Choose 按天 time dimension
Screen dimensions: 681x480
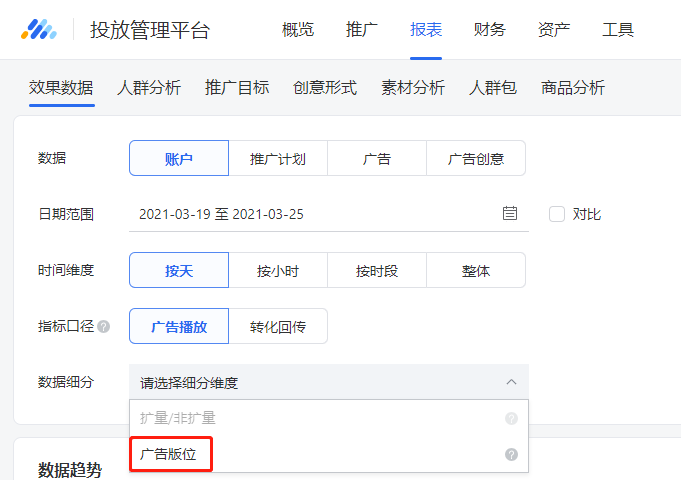179,270
